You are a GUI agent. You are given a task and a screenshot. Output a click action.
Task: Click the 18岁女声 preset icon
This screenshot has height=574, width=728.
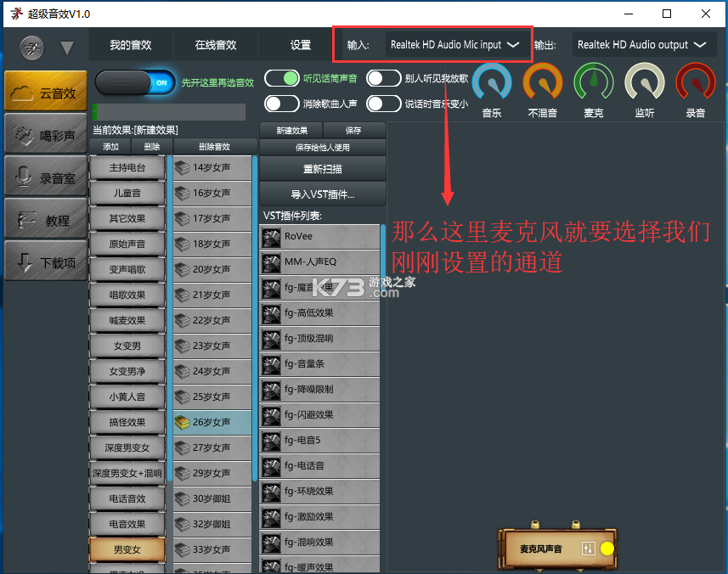(182, 244)
